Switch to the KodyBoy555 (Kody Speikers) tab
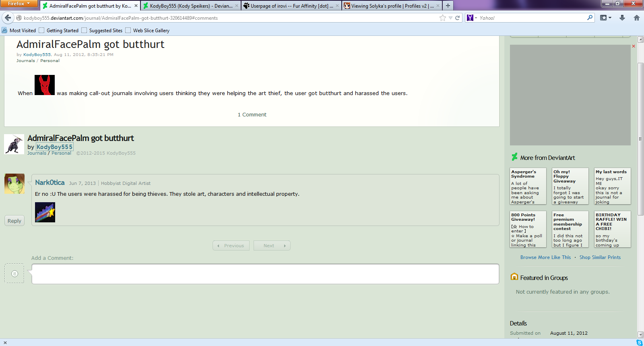 [x=191, y=6]
